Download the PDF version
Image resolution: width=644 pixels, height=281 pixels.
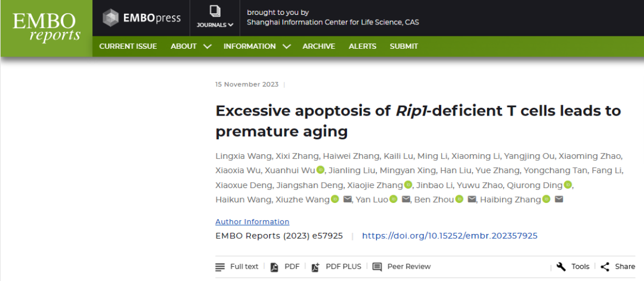pyautogui.click(x=285, y=267)
